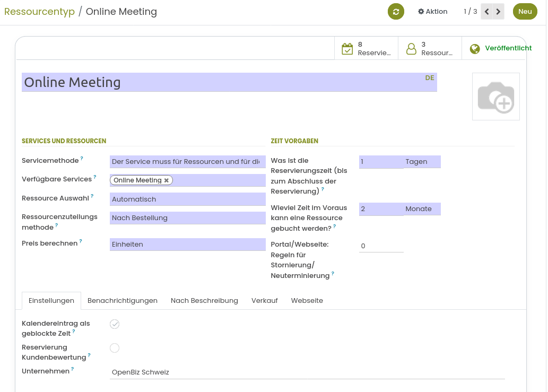Open the reservations calendar stat button
This screenshot has width=548, height=392.
[x=366, y=49]
